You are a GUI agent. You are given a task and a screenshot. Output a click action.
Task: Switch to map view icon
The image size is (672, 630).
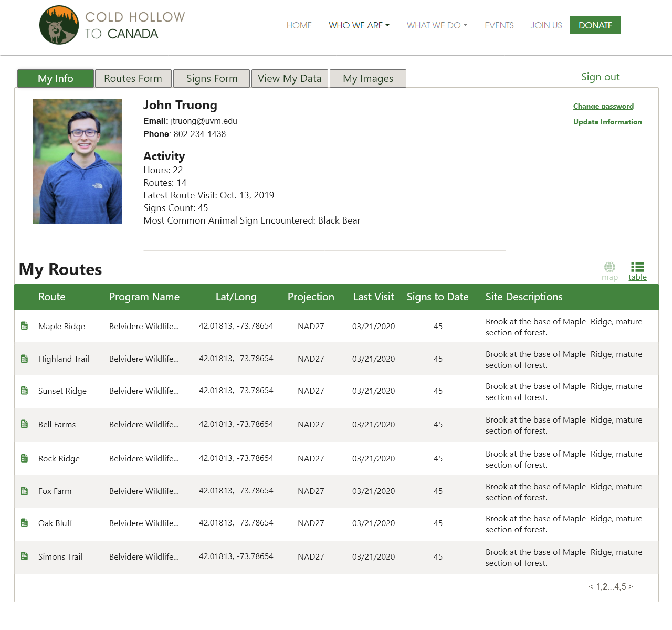point(610,267)
